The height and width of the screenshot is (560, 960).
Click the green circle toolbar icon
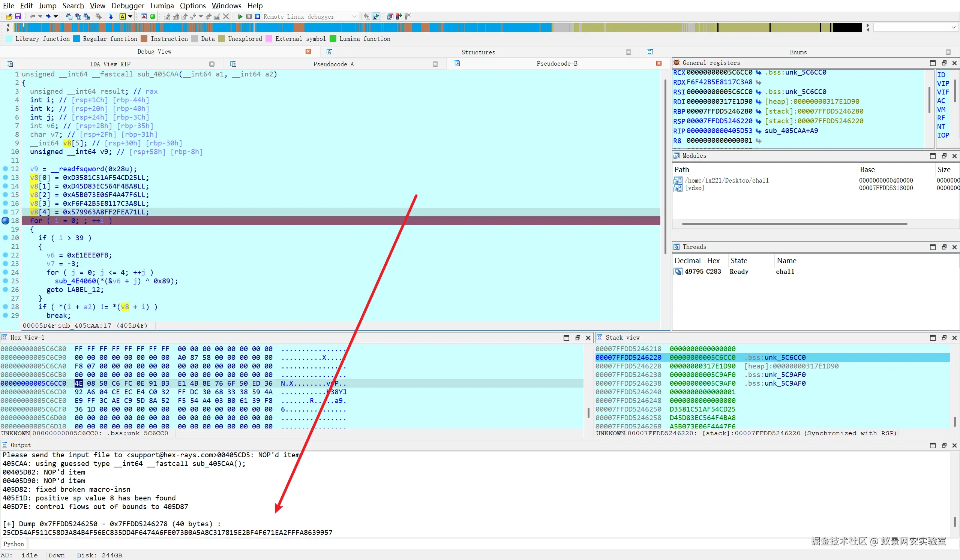[x=153, y=16]
